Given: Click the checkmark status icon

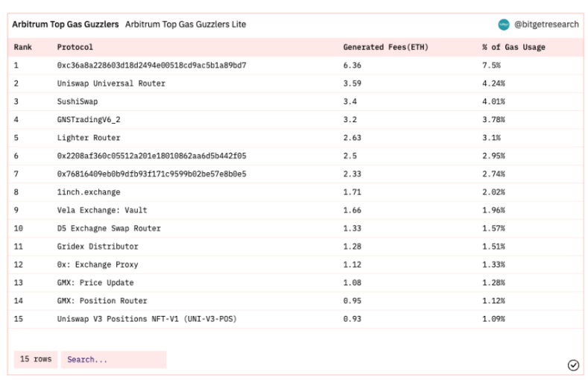Looking at the screenshot, I should tap(573, 365).
